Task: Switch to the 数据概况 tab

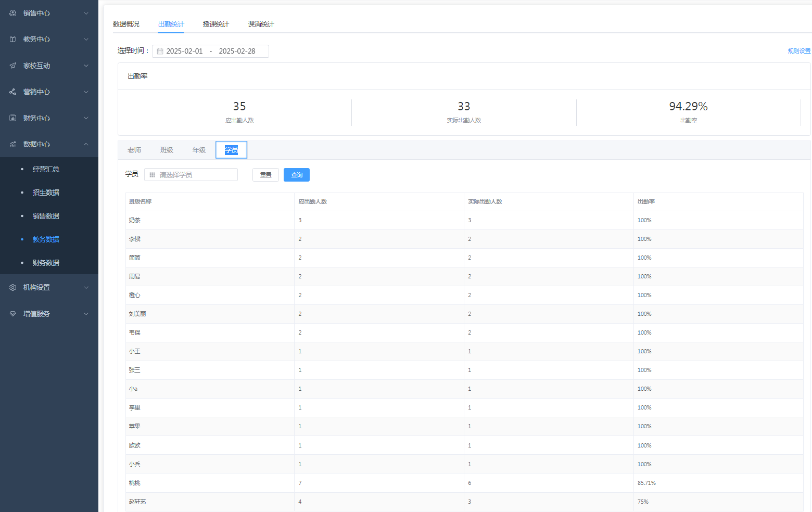Action: tap(126, 24)
